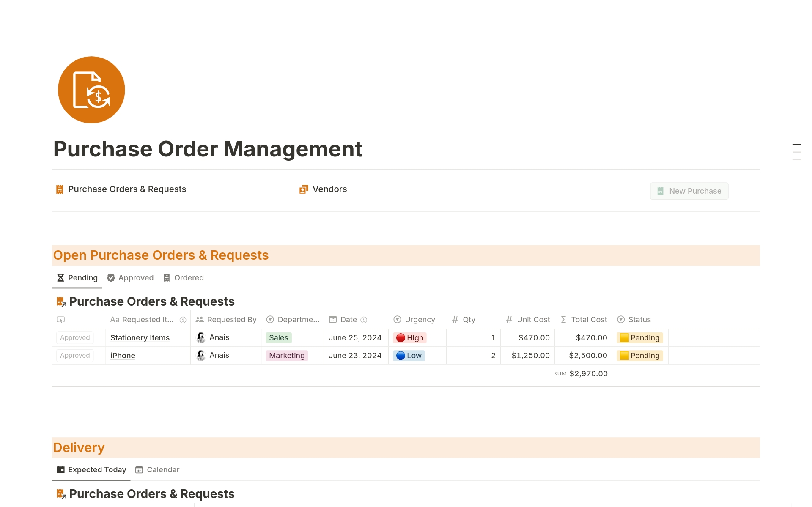Viewport: 812px width, 507px height.
Task: Click the receipt icon beside Purchase Orders & Requests link
Action: (x=60, y=189)
